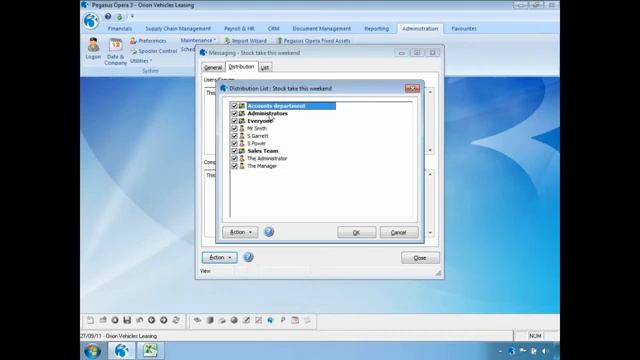This screenshot has height=360, width=640.
Task: Open Excel from the taskbar
Action: tap(150, 351)
